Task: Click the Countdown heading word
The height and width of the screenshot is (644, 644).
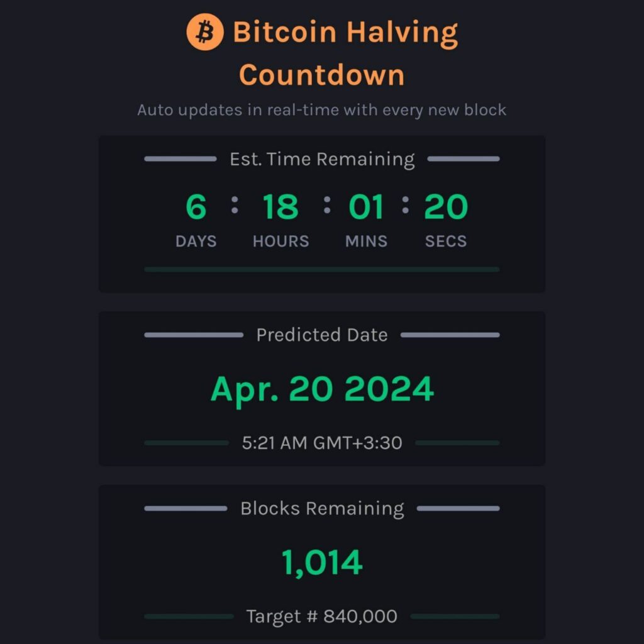Action: point(322,75)
